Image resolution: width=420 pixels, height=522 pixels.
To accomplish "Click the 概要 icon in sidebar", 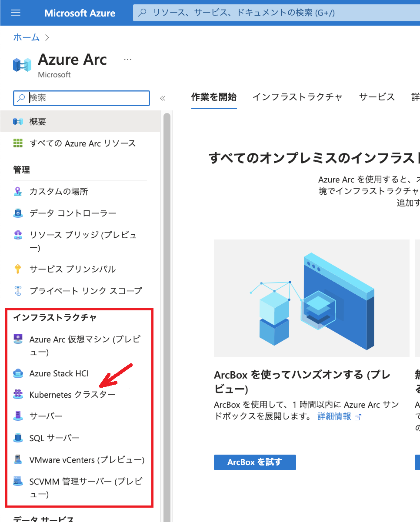I will [18, 121].
